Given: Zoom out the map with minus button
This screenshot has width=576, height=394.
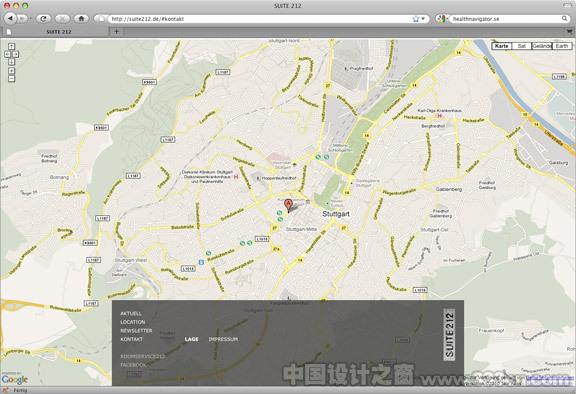Looking at the screenshot, I should tap(12, 79).
